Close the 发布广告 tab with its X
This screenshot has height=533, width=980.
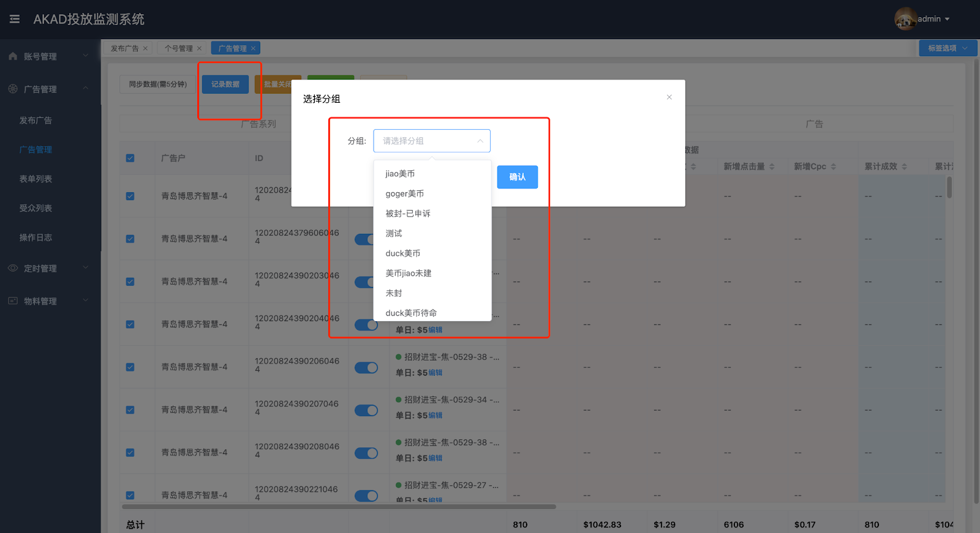[x=145, y=48]
